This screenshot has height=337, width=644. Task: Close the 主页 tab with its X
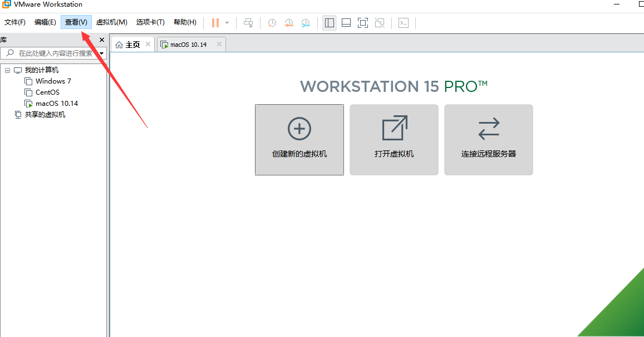pos(148,44)
